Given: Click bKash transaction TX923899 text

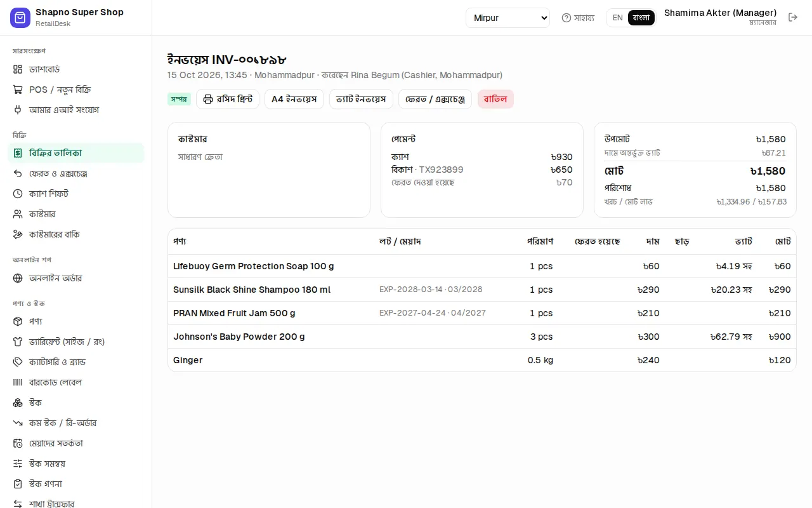Looking at the screenshot, I should coord(441,170).
